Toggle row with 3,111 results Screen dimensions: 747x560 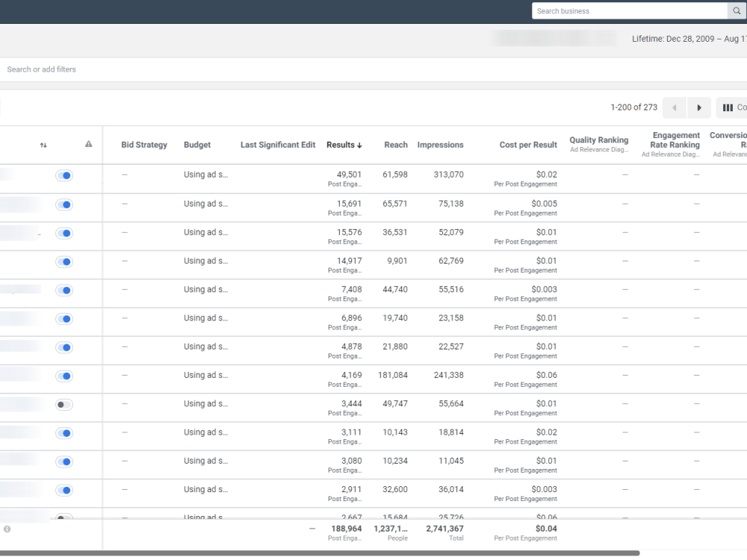pos(63,433)
